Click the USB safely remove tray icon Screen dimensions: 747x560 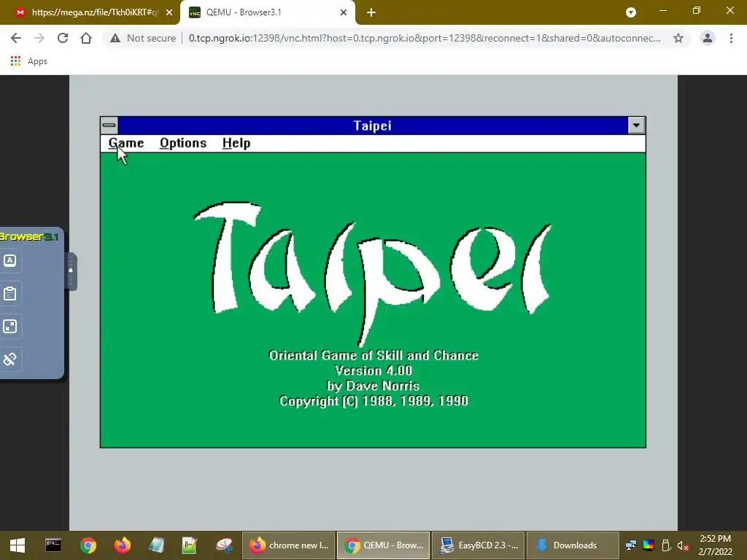click(x=666, y=545)
